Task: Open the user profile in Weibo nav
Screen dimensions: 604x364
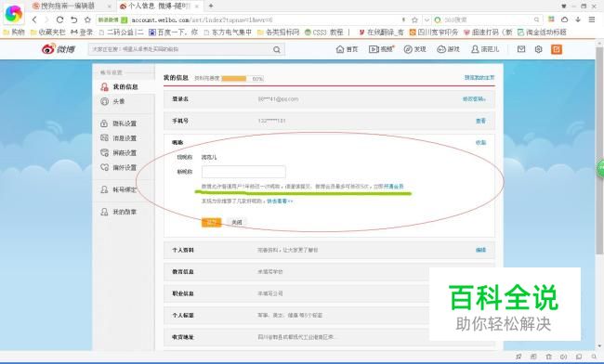Action: pos(485,49)
